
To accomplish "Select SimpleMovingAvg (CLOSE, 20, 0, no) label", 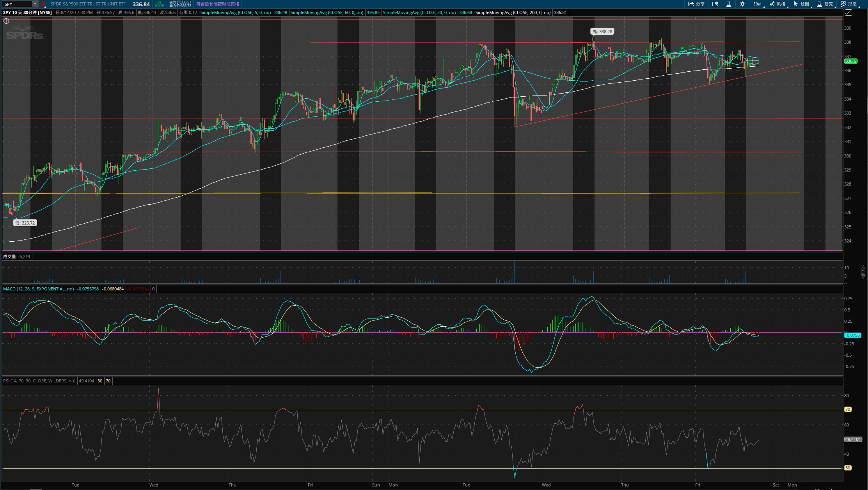I will 419,12.
